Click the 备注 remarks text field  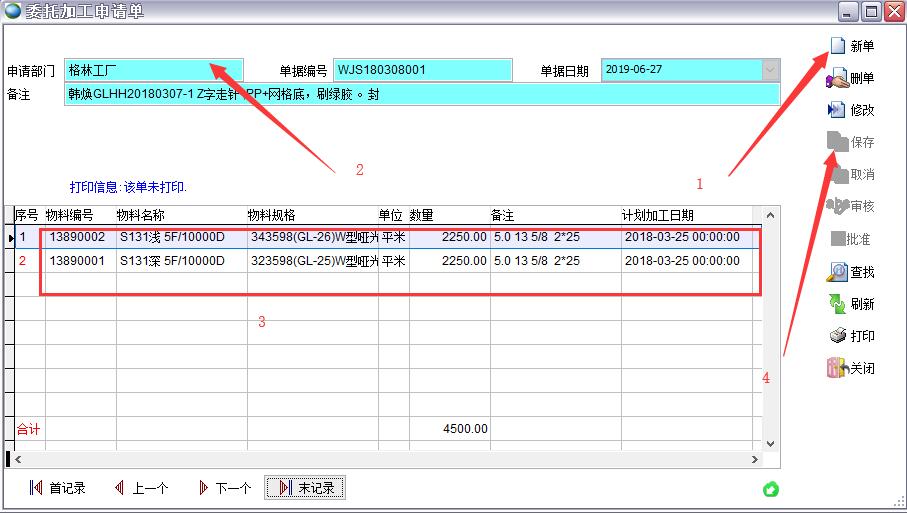coord(421,95)
